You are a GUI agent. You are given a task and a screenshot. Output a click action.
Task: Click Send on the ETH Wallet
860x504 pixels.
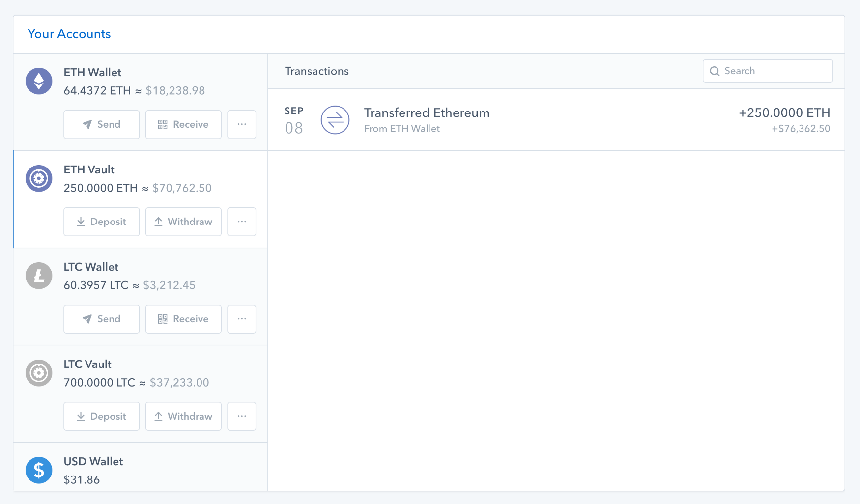pos(101,124)
